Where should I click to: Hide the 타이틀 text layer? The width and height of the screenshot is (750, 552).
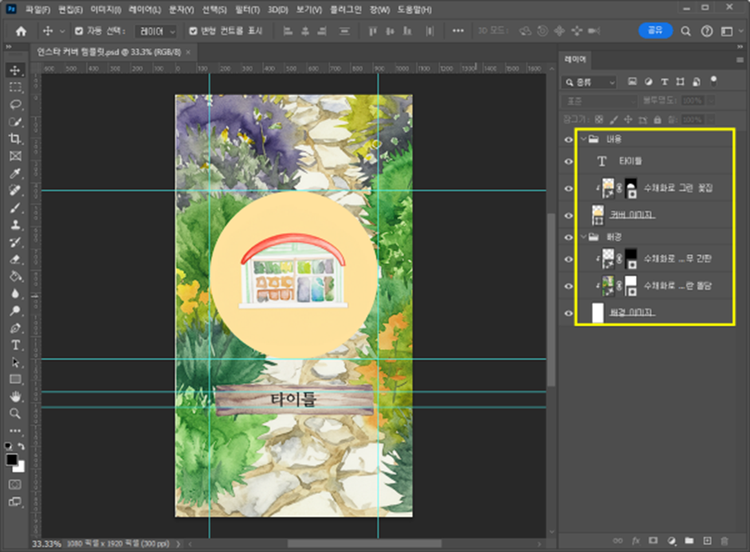[x=570, y=161]
